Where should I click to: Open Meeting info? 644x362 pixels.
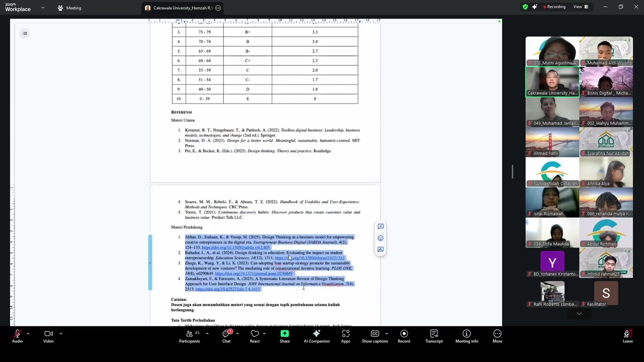pyautogui.click(x=467, y=336)
